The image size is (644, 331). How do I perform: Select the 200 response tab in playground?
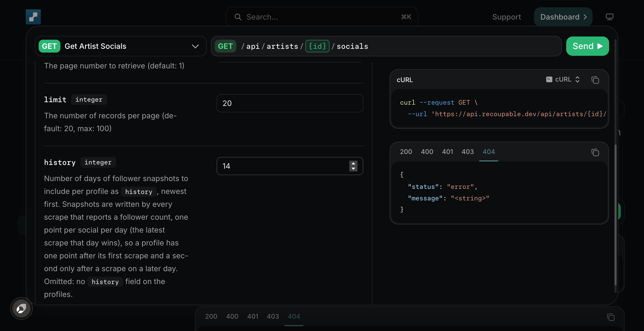(x=406, y=152)
